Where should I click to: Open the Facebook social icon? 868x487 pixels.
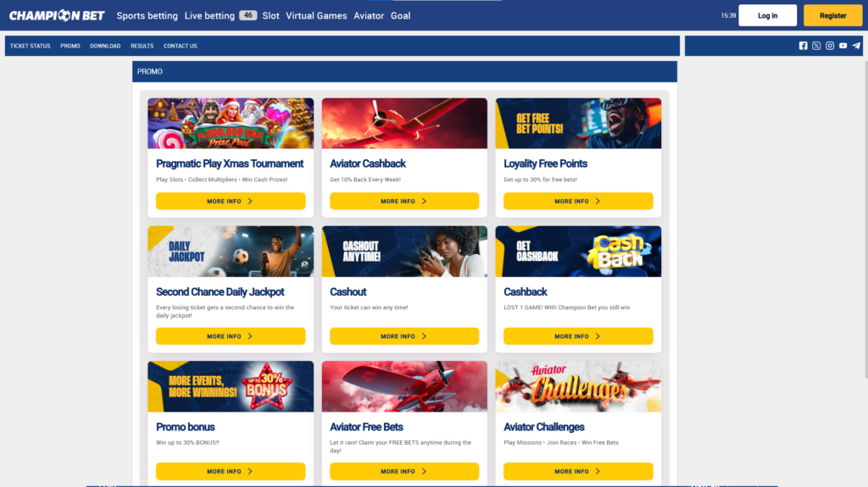[x=803, y=46]
